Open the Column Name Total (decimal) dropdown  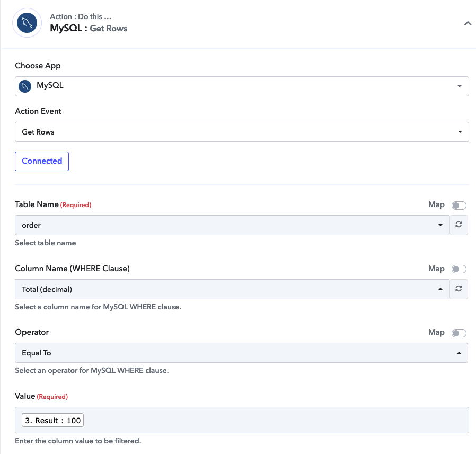(x=232, y=289)
